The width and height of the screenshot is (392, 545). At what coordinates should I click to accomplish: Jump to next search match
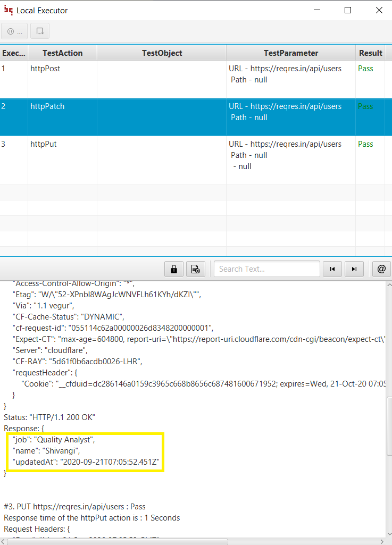coord(354,269)
